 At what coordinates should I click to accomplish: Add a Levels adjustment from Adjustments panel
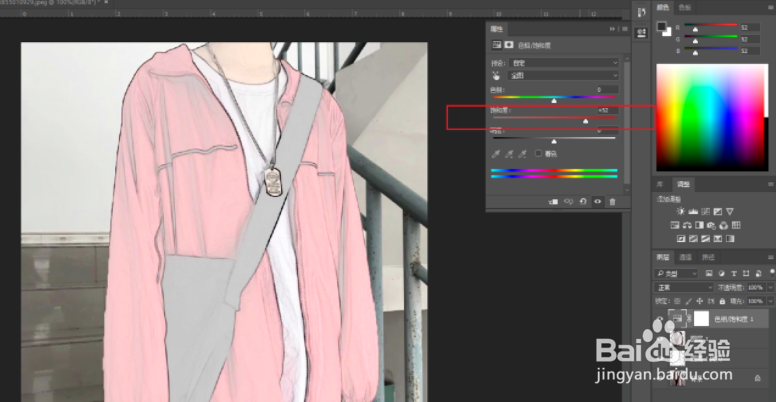click(x=693, y=211)
